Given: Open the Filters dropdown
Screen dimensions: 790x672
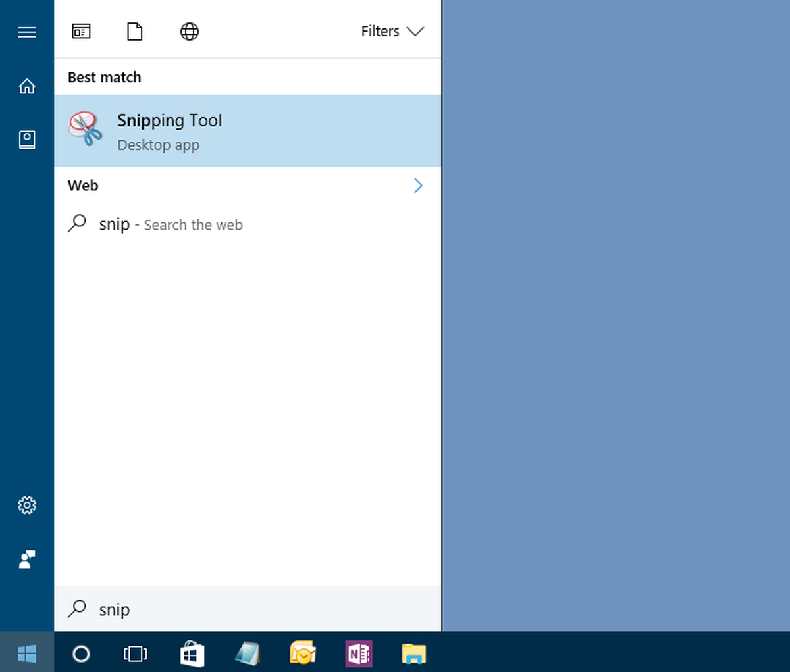Looking at the screenshot, I should click(393, 31).
